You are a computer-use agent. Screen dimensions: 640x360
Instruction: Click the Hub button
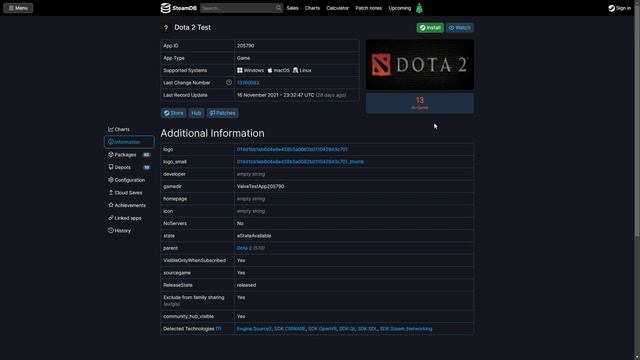tap(196, 113)
